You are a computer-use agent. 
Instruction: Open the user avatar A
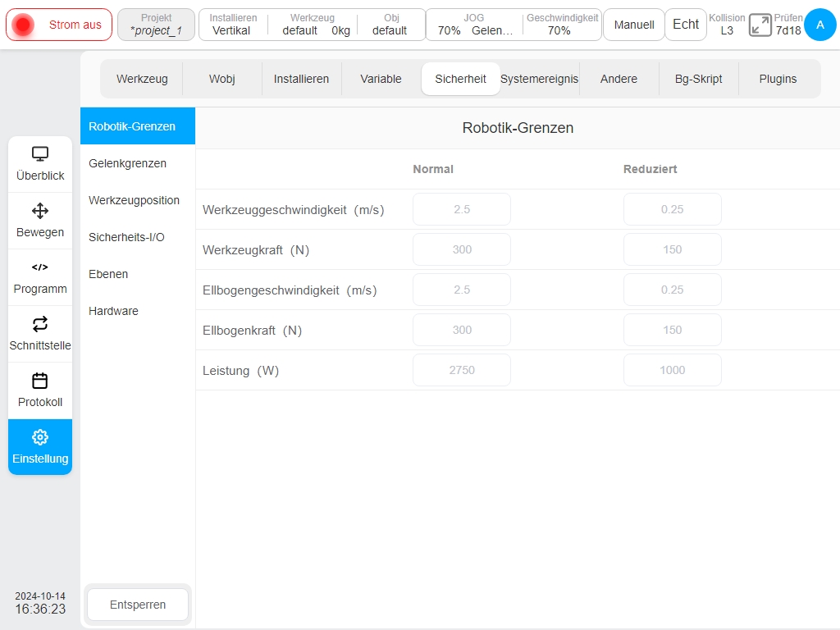[x=819, y=25]
